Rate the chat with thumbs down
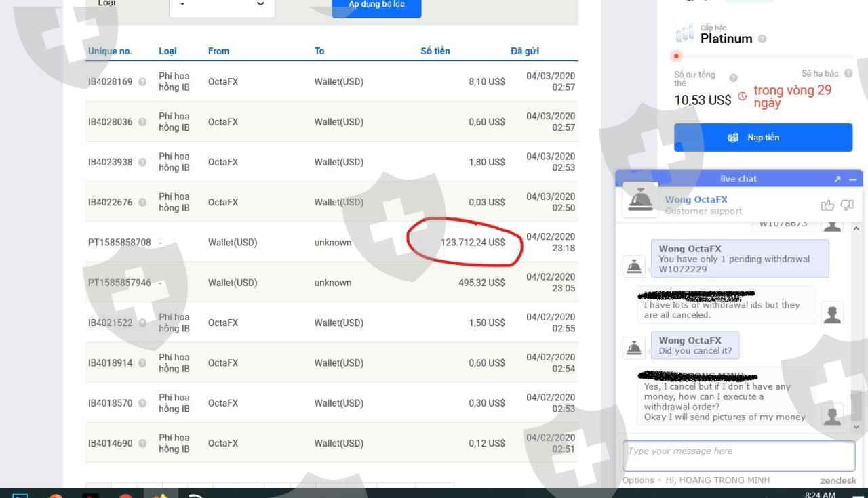Viewport: 868px width, 498px height. (847, 205)
